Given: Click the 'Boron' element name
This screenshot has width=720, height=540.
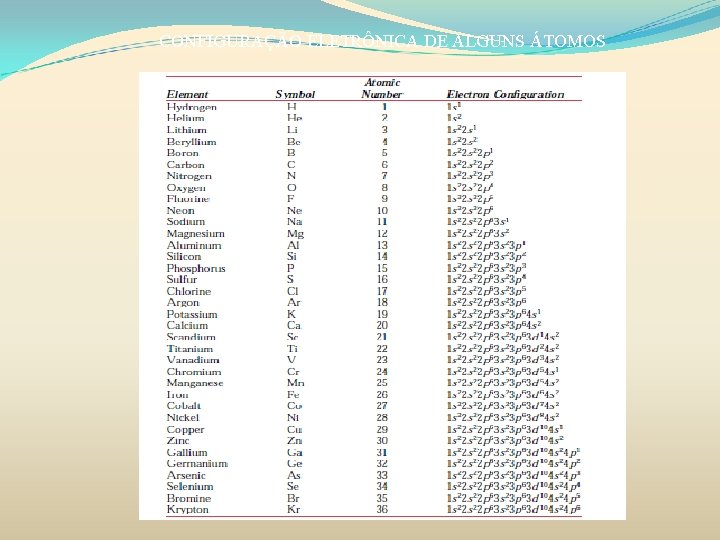Looking at the screenshot, I should tap(182, 153).
